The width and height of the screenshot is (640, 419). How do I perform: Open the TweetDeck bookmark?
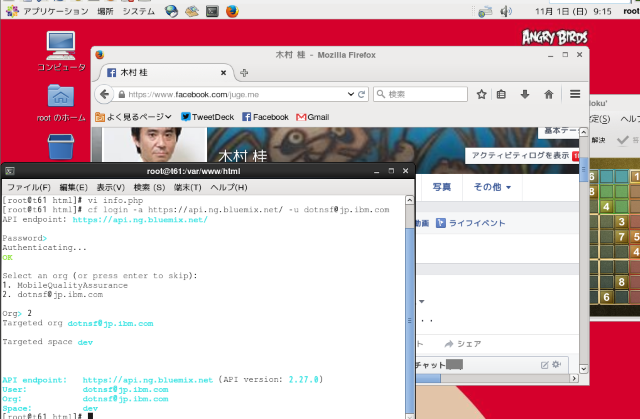(207, 117)
